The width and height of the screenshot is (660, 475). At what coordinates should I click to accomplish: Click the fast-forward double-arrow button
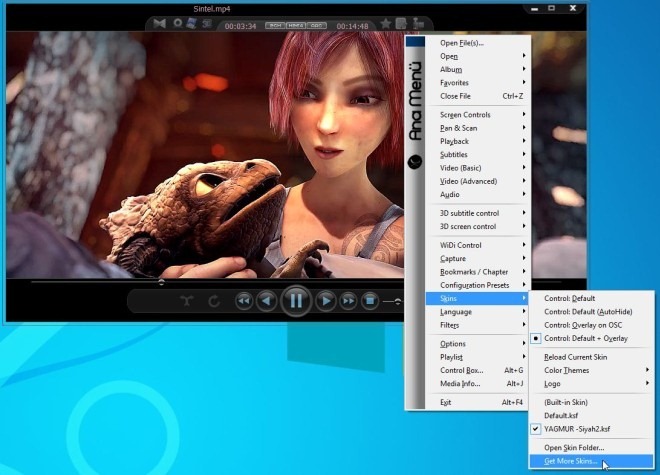348,300
